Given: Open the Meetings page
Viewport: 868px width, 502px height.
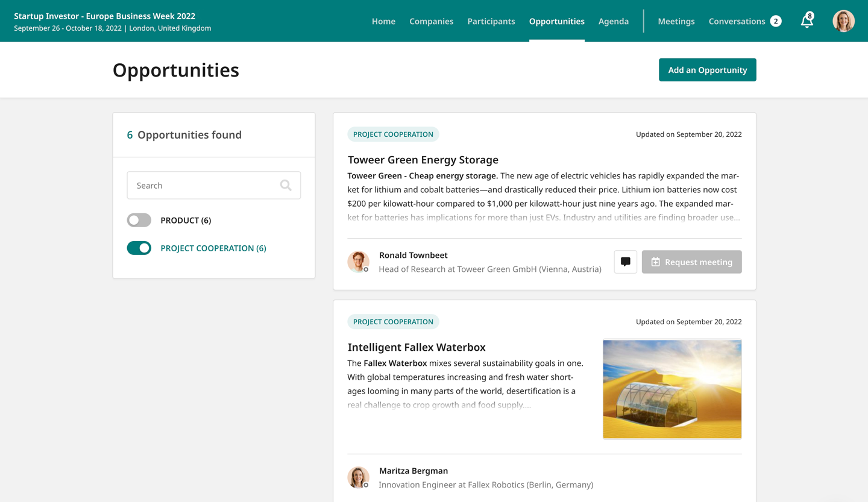Looking at the screenshot, I should (676, 21).
